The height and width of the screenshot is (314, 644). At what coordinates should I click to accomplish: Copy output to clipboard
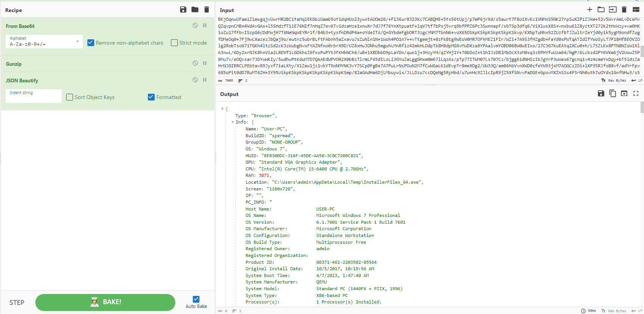click(613, 93)
